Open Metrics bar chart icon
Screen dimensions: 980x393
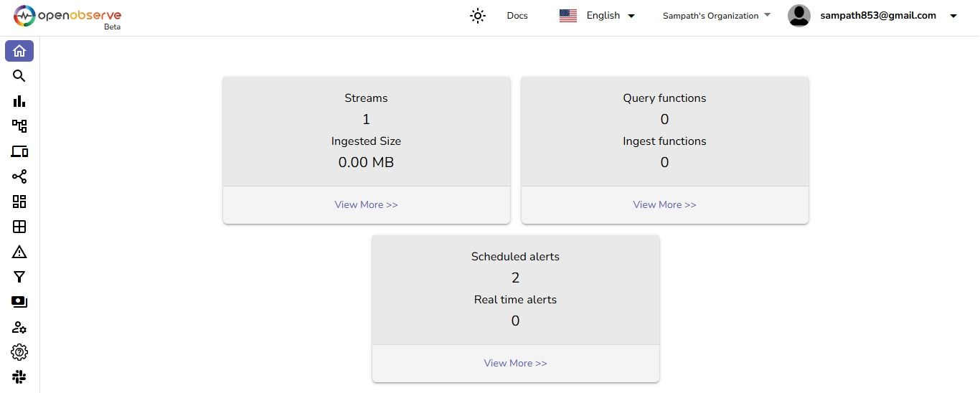19,101
